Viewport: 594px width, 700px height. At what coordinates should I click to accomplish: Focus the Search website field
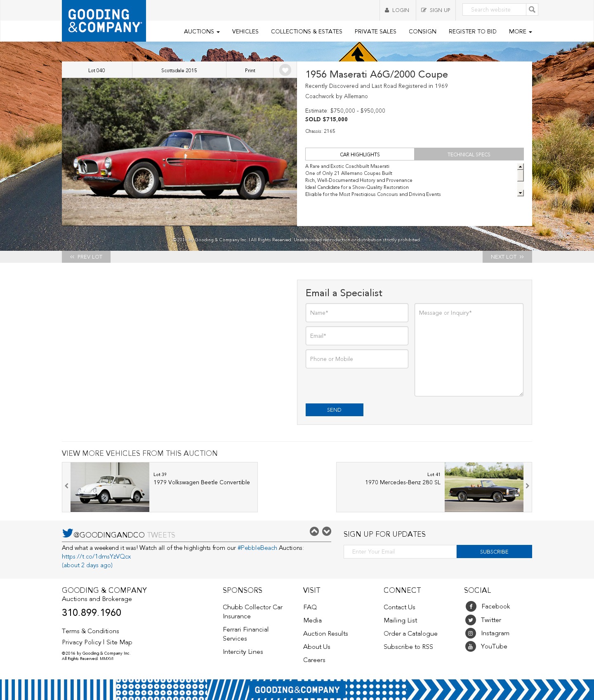(x=494, y=9)
